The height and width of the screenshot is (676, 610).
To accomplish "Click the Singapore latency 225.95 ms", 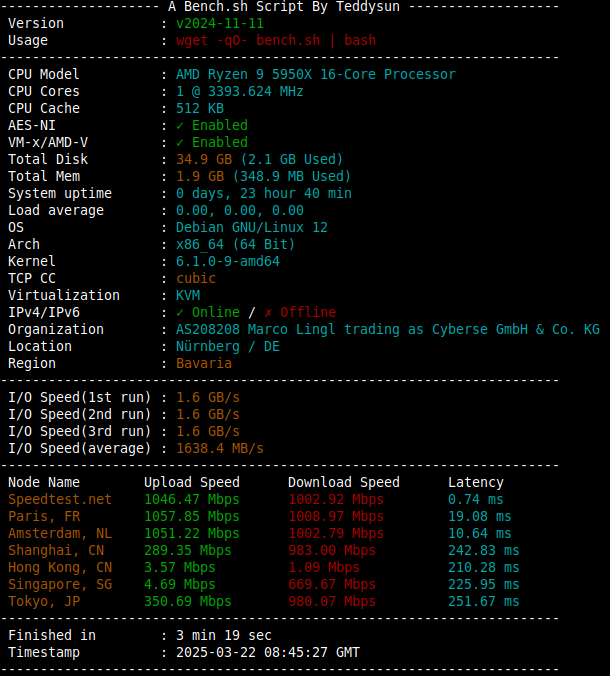I will point(484,585).
